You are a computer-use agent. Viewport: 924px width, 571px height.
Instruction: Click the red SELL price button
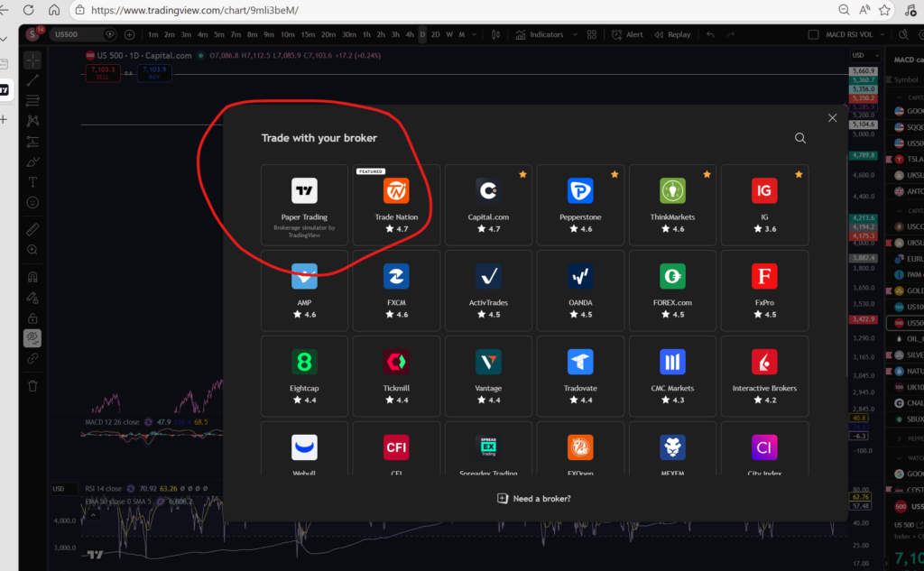click(103, 73)
